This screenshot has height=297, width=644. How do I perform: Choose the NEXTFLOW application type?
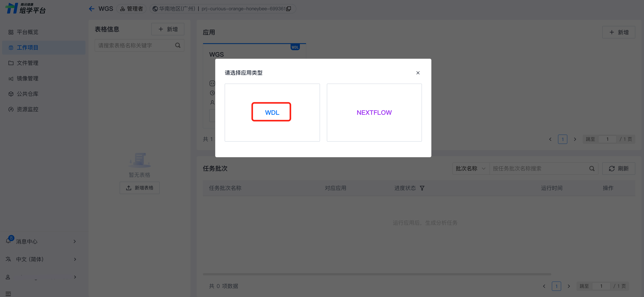click(x=374, y=112)
